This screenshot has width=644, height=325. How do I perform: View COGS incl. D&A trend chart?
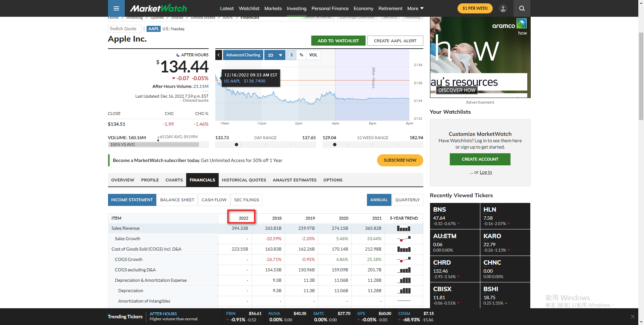[404, 249]
